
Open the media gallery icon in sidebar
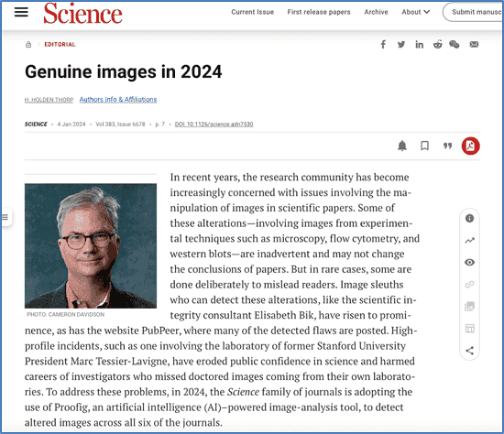[469, 307]
